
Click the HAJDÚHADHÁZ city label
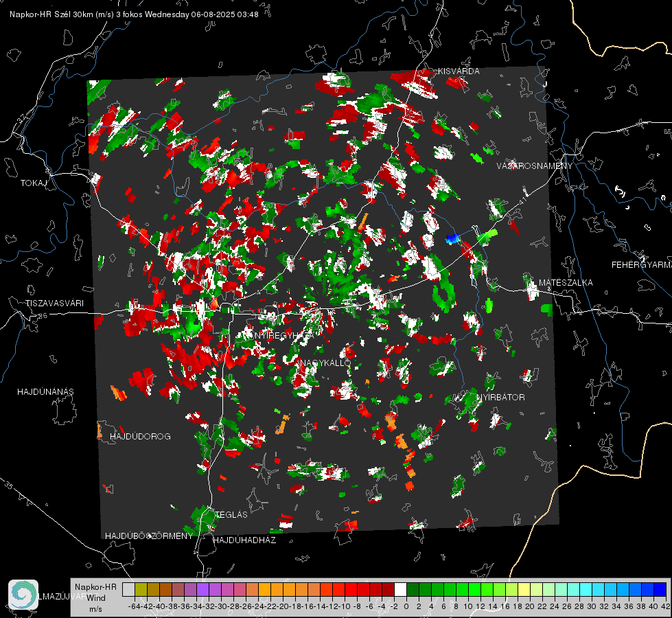244,540
